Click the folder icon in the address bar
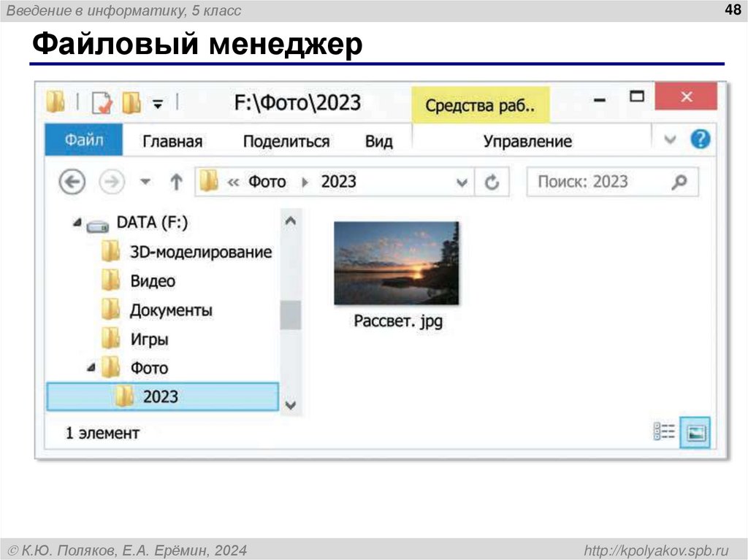Screen dimensions: 748x560 pos(210,181)
